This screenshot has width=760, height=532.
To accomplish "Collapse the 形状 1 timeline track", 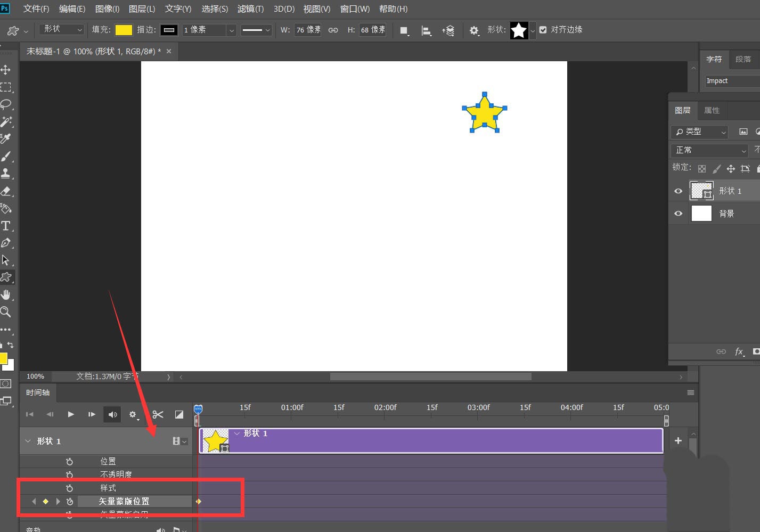I will click(x=28, y=441).
